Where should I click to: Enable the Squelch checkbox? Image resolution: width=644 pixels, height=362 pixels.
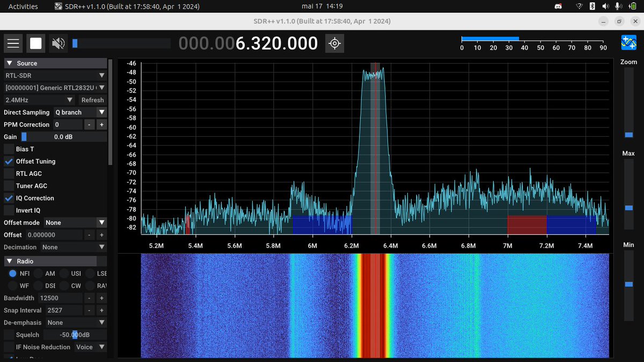coord(9,335)
